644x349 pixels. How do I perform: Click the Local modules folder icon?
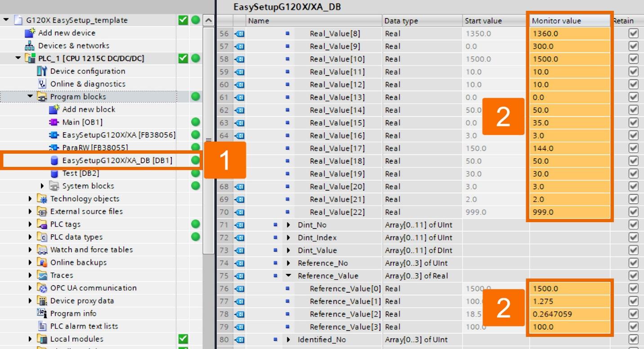tap(42, 339)
